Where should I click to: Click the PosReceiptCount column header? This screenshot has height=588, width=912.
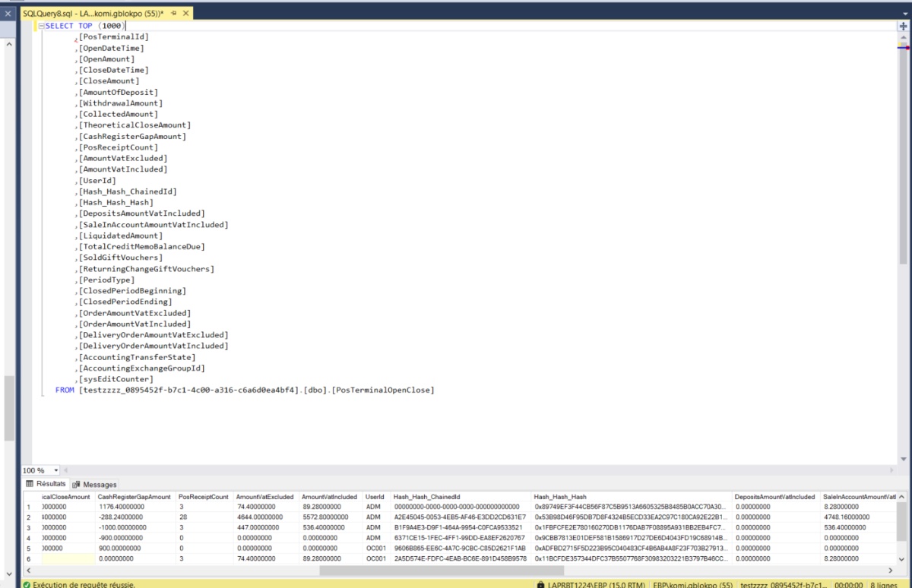[x=204, y=497]
